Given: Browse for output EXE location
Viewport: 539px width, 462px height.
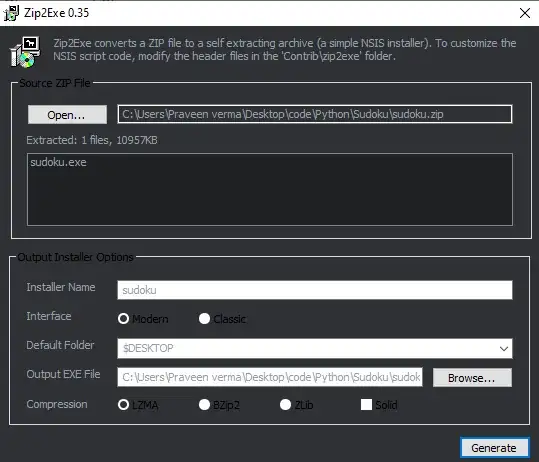Looking at the screenshot, I should tap(472, 377).
